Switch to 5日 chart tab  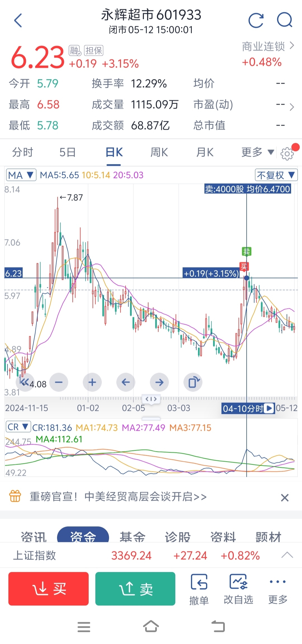pyautogui.click(x=68, y=152)
